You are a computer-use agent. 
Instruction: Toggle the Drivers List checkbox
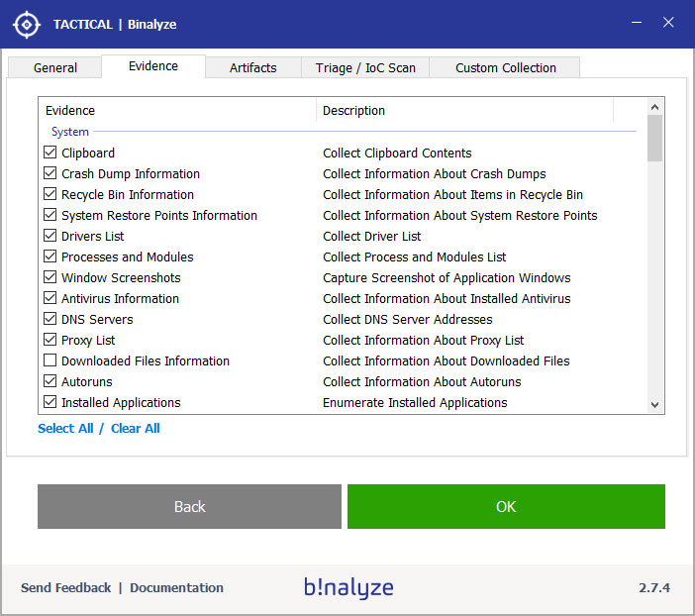pyautogui.click(x=50, y=236)
